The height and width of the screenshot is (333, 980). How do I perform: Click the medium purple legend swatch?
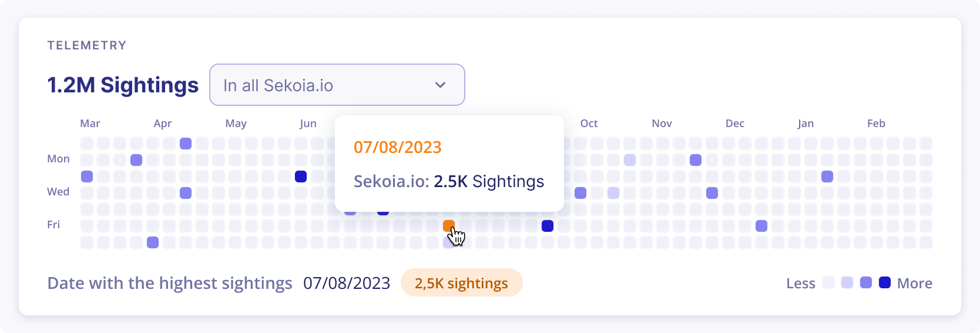pyautogui.click(x=865, y=282)
